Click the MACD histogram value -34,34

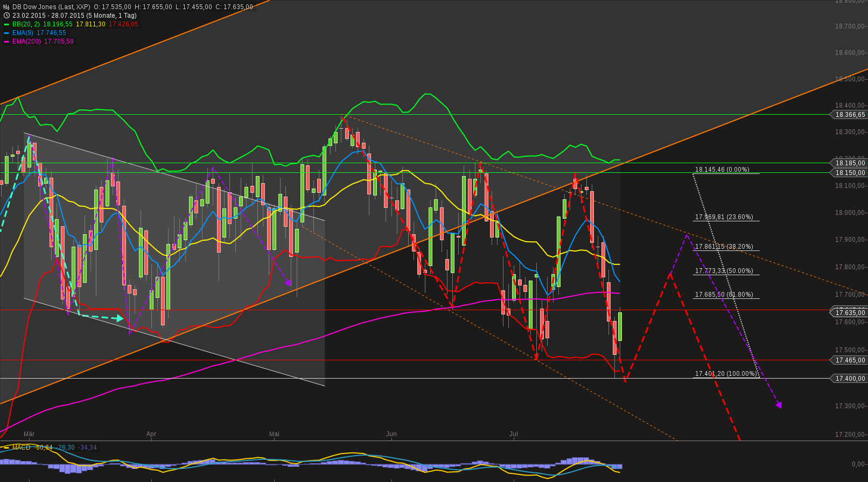click(x=88, y=448)
